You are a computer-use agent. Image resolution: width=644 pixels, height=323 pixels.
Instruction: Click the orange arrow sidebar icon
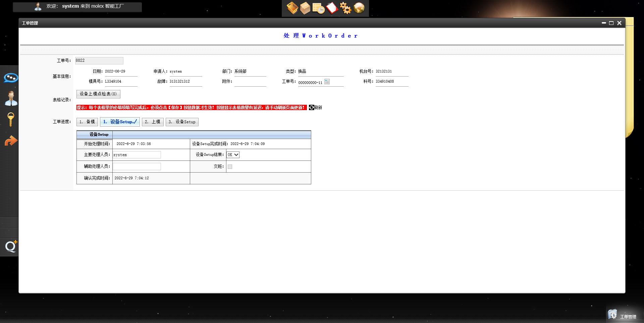(11, 141)
